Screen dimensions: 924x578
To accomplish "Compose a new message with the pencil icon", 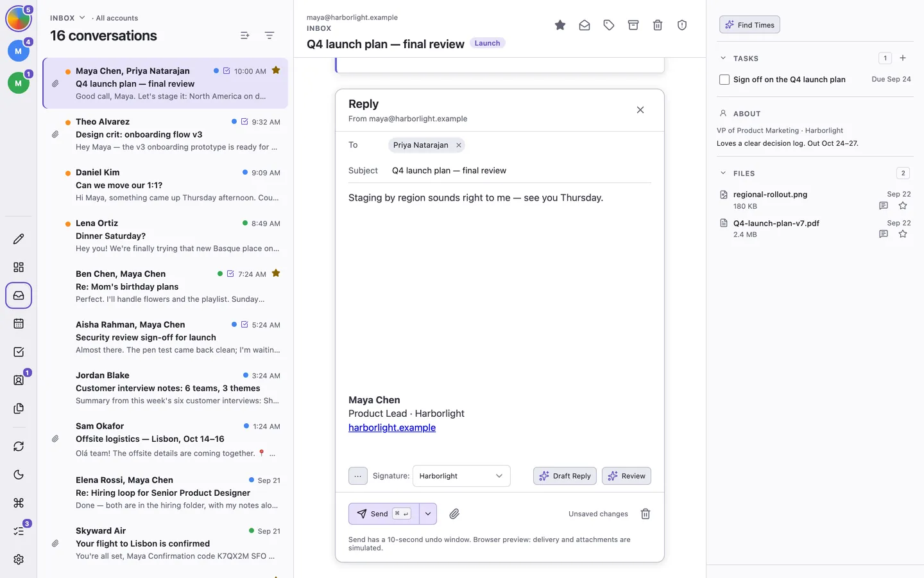I will click(19, 239).
